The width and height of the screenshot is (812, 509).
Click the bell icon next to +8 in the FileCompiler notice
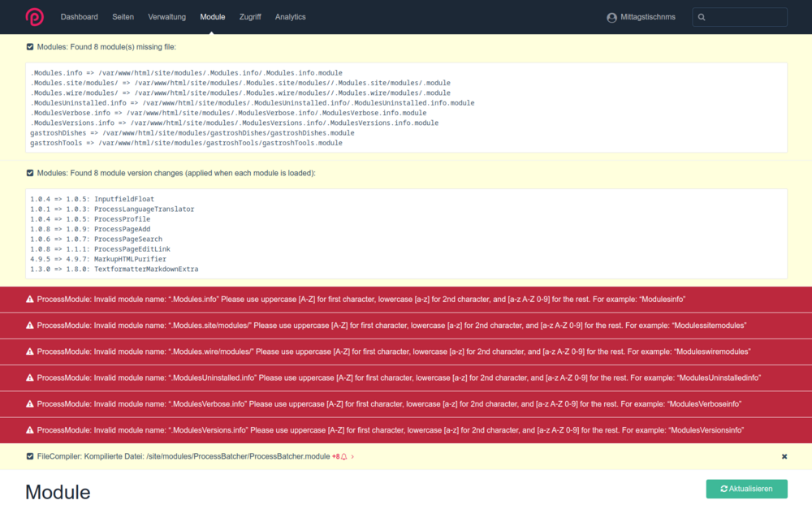tap(344, 456)
